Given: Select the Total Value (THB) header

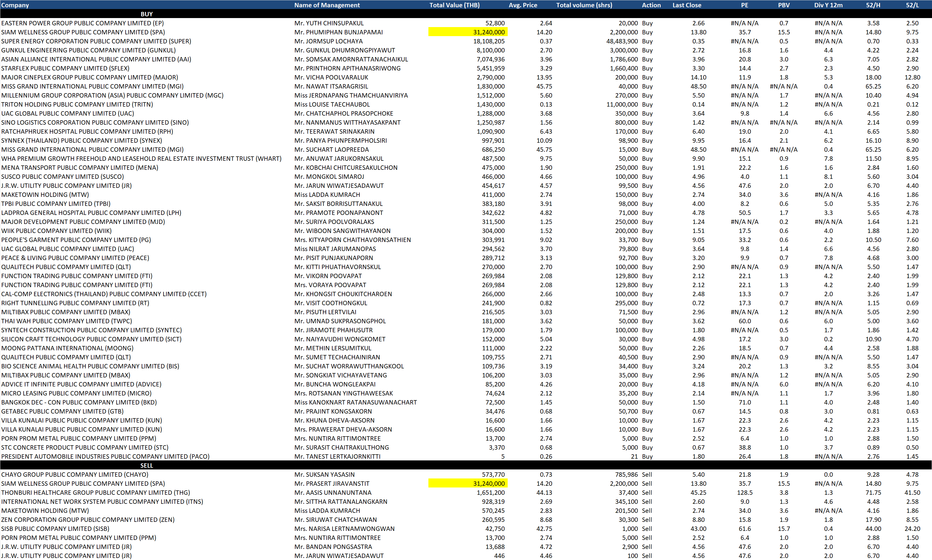Looking at the screenshot, I should coord(454,5).
